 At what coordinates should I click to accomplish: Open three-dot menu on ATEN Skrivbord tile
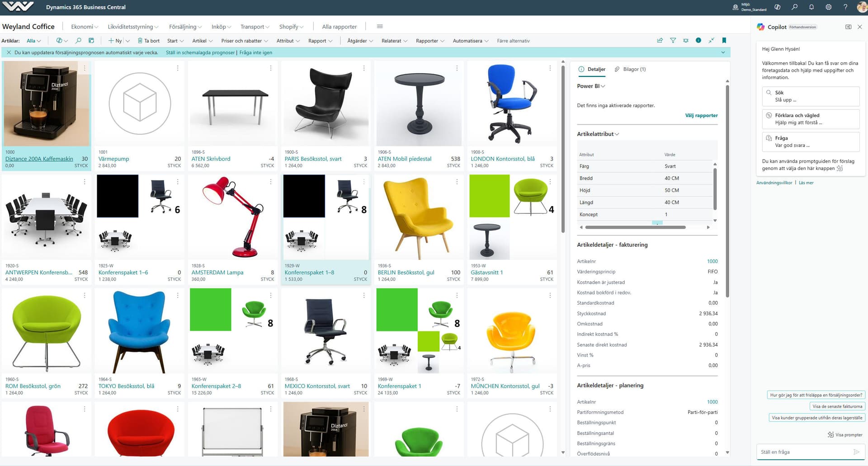click(x=271, y=68)
